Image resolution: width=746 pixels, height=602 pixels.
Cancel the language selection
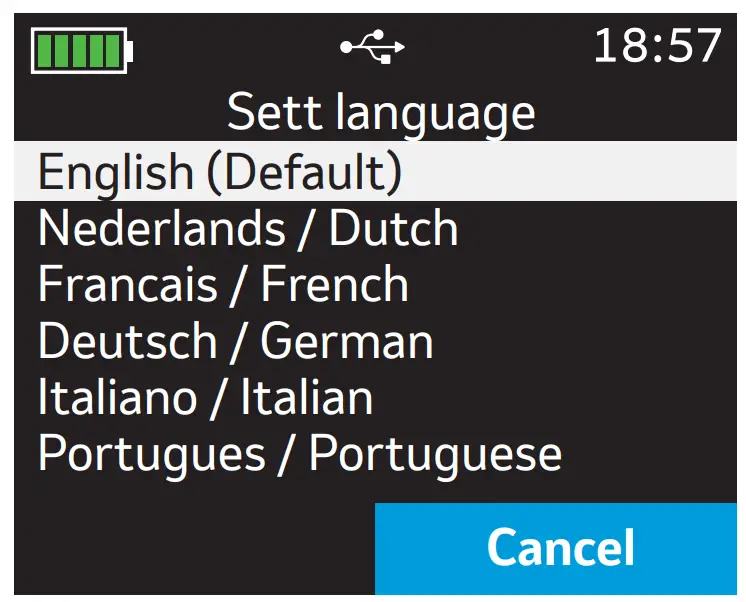click(x=559, y=548)
